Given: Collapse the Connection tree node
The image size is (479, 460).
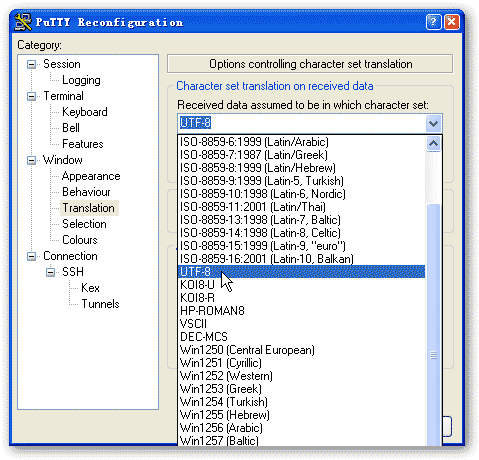Looking at the screenshot, I should click(31, 256).
